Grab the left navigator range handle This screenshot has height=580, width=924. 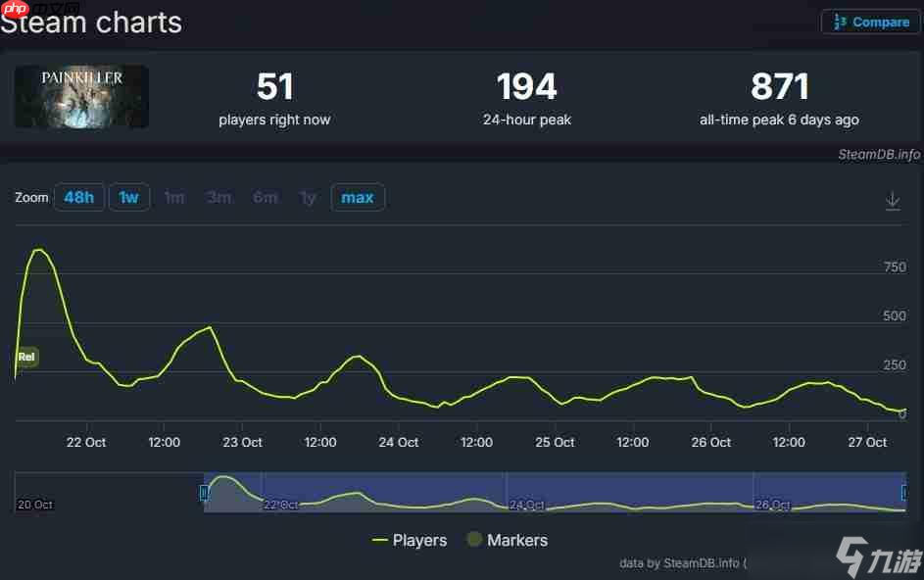coord(204,493)
